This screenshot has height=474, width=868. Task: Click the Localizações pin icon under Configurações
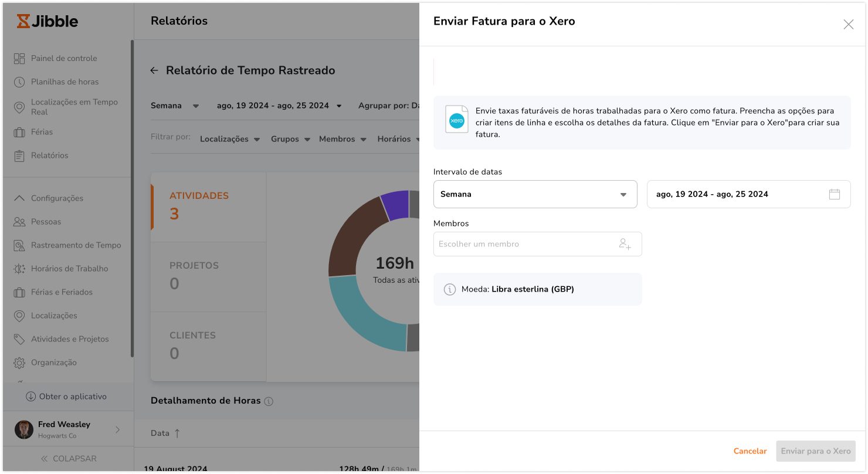pyautogui.click(x=19, y=316)
